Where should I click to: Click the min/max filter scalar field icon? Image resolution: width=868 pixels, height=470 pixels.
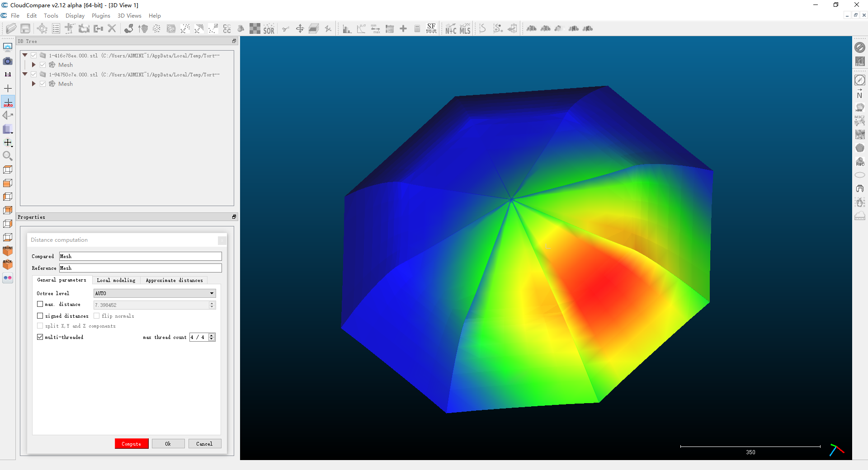pos(375,29)
